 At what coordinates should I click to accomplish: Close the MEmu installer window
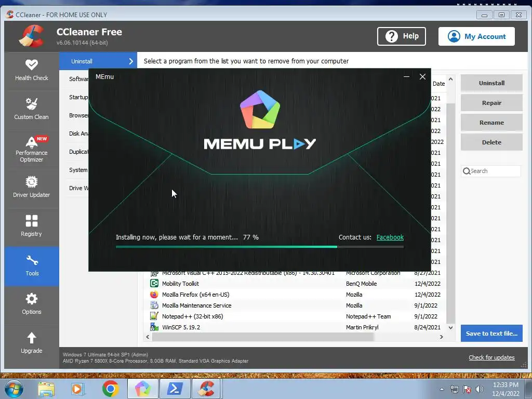[422, 77]
